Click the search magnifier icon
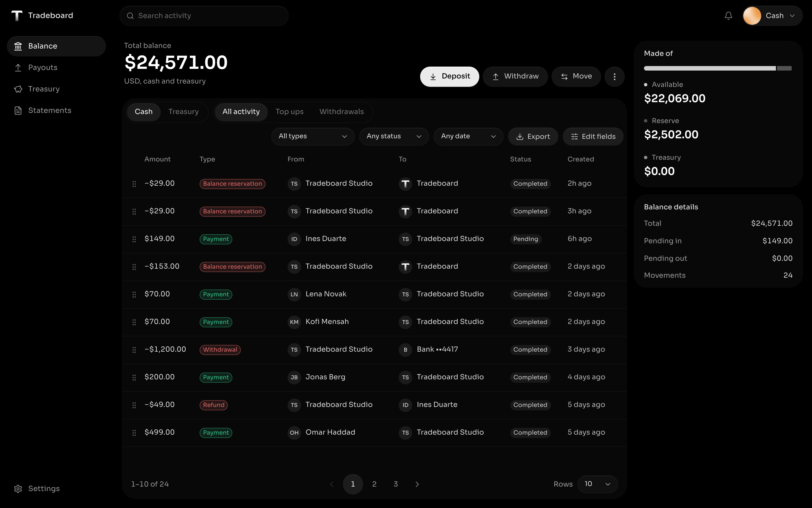 point(130,16)
